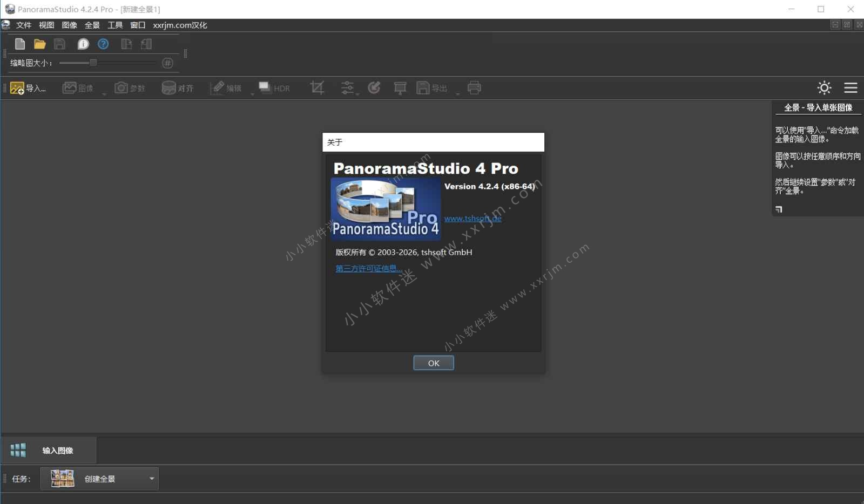Image resolution: width=864 pixels, height=504 pixels.
Task: Open the 窗口 menu
Action: (138, 25)
